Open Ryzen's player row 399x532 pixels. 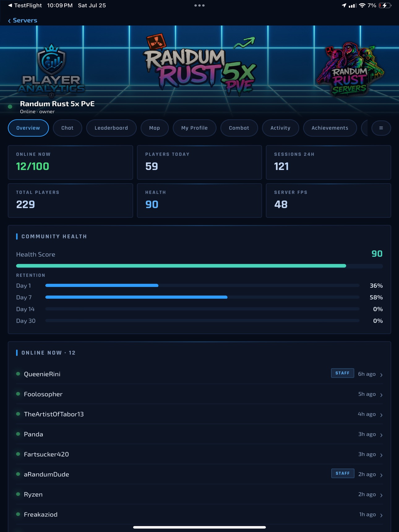tap(199, 495)
